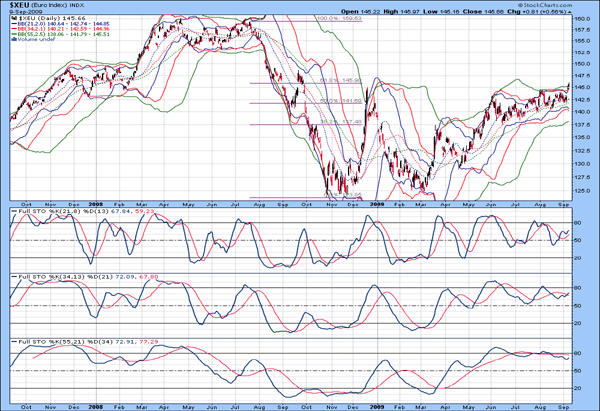Viewport: 600px width, 411px height.
Task: Click the 61.8% Fibonacci retracement line label
Action: point(331,80)
